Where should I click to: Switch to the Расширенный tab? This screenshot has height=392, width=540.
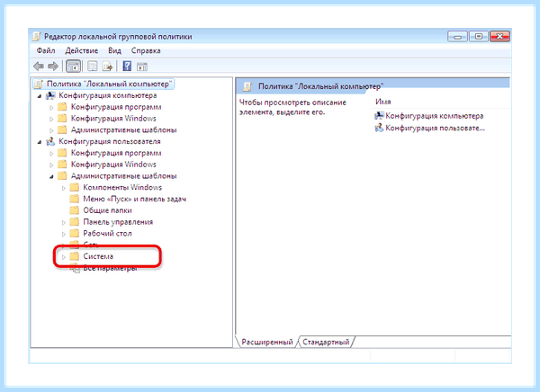[267, 342]
